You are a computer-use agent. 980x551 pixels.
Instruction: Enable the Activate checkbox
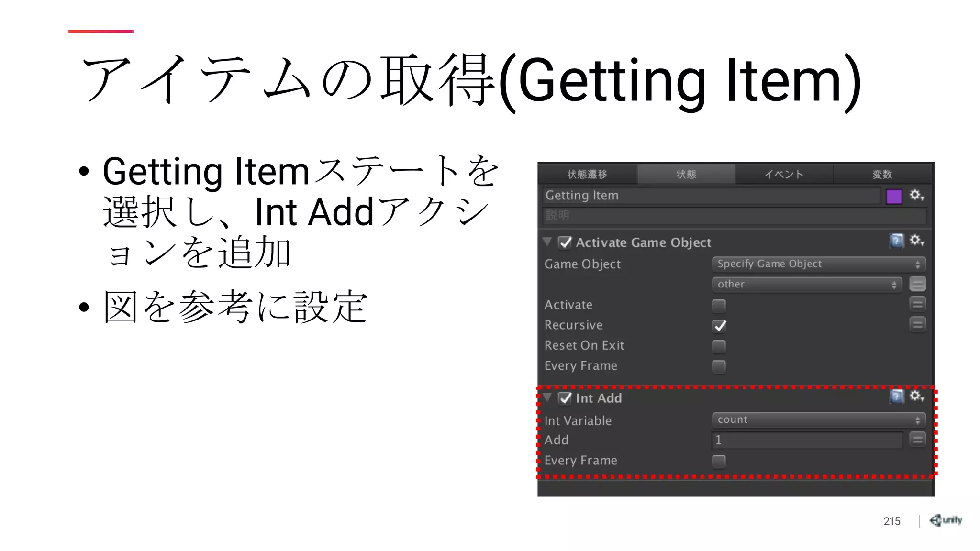[x=719, y=305]
